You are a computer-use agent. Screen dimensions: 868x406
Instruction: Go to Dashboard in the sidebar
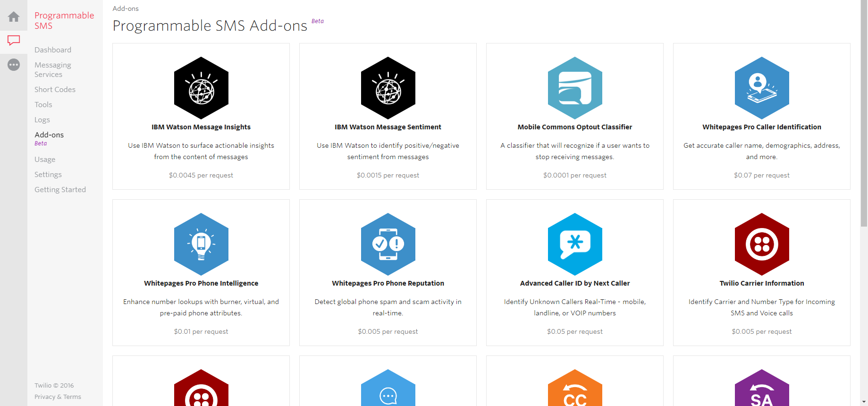click(53, 50)
